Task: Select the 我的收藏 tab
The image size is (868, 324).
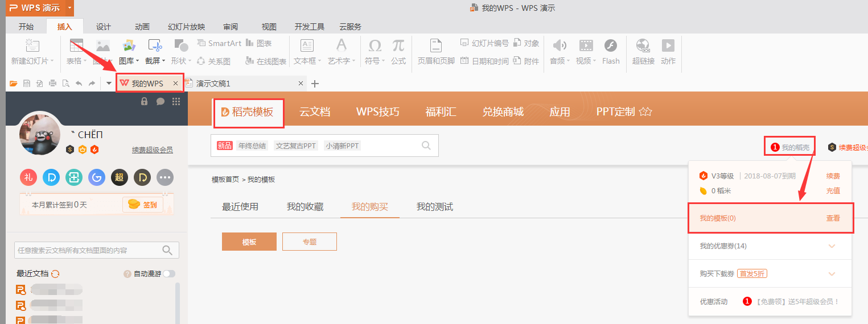Action: click(305, 207)
